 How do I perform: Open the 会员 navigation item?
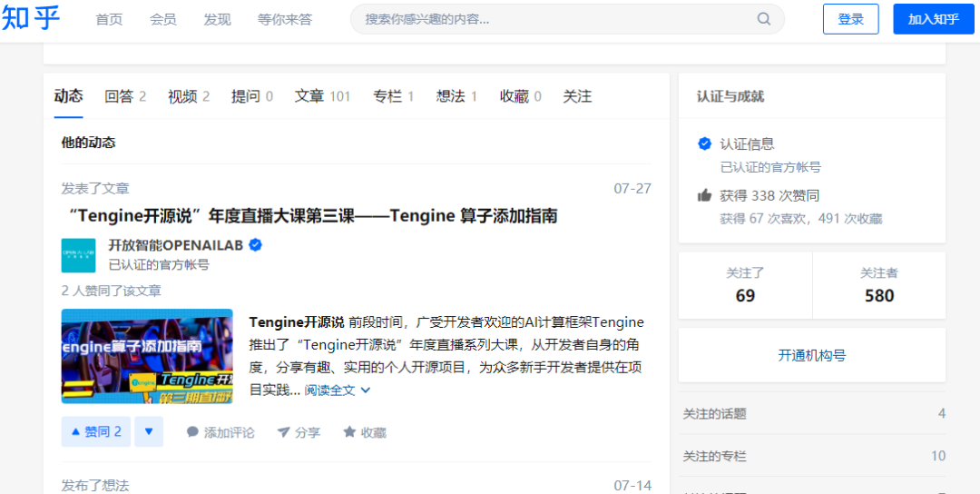click(163, 19)
